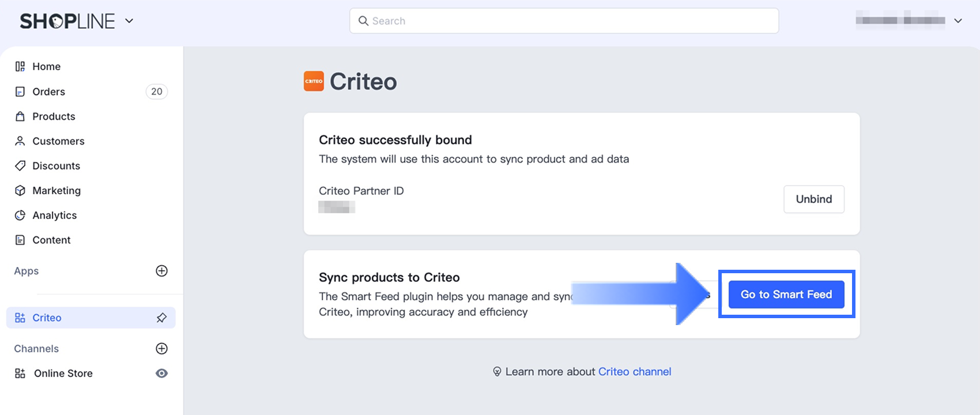Viewport: 980px width, 415px height.
Task: Click the Unbind button
Action: (814, 199)
